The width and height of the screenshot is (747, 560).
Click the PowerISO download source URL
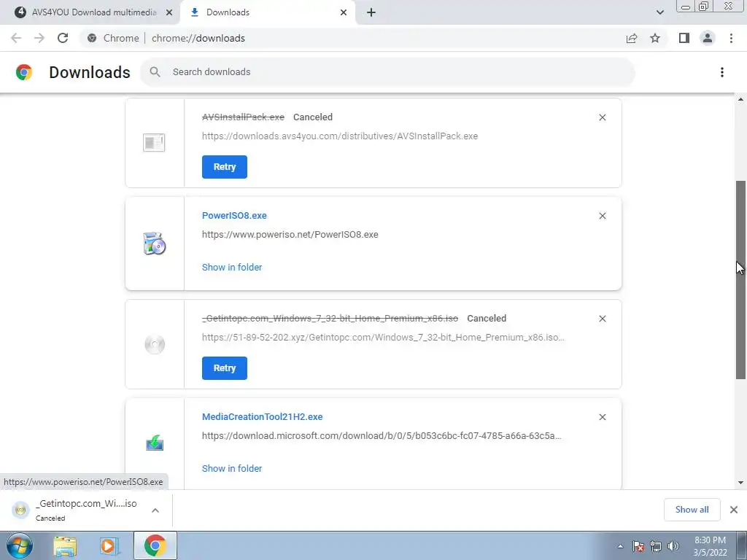click(x=290, y=234)
